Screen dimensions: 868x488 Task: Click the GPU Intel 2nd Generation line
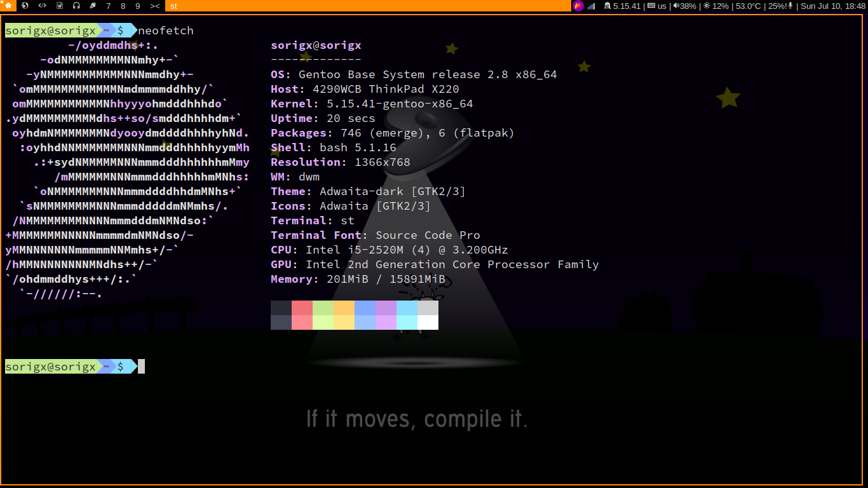pos(435,264)
